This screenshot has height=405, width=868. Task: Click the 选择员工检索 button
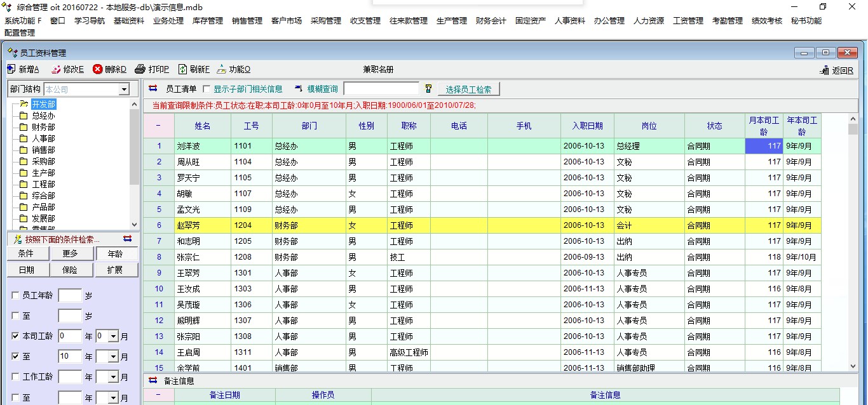[468, 90]
